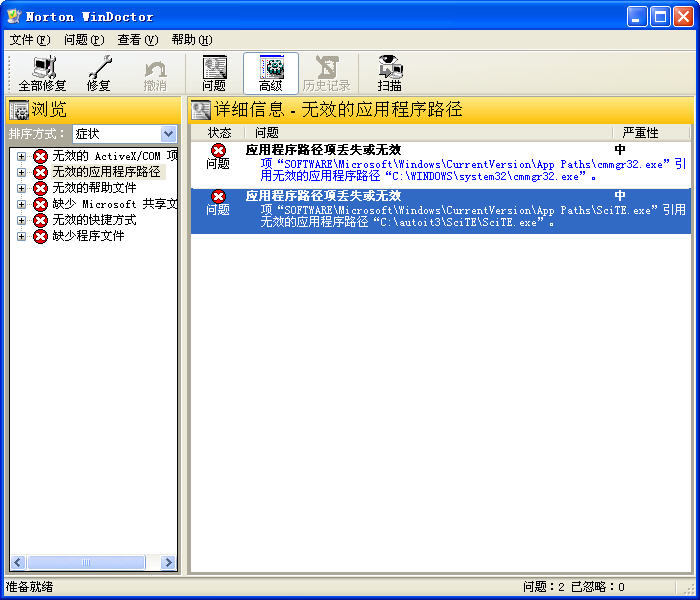700x600 pixels.
Task: Open the 帮助(H) menu
Action: pyautogui.click(x=191, y=40)
